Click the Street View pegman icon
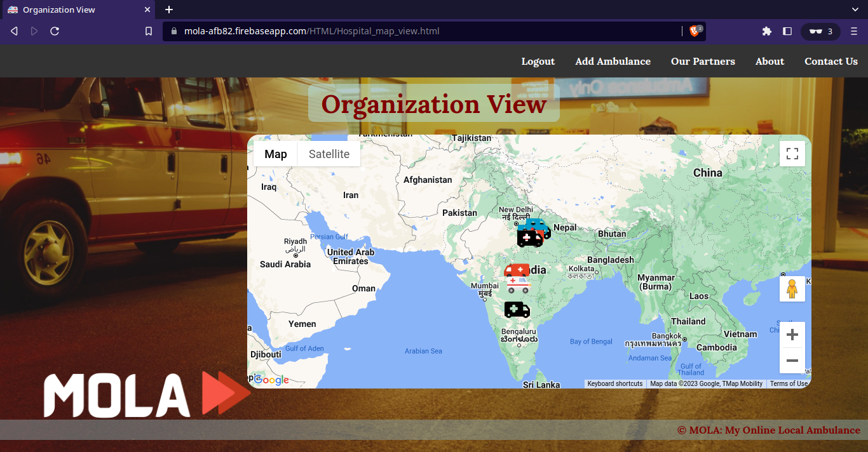868x452 pixels. [792, 289]
